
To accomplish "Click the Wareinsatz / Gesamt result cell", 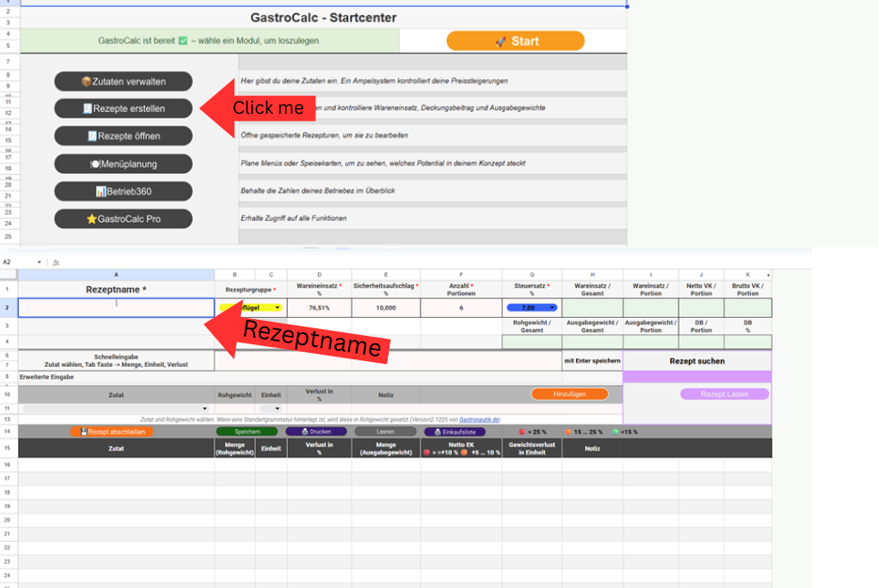I will (x=593, y=308).
